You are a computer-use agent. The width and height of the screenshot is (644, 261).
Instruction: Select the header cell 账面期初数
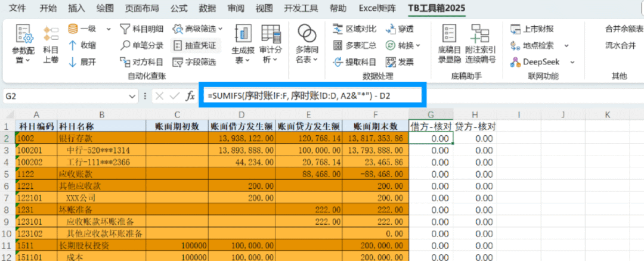(177, 126)
